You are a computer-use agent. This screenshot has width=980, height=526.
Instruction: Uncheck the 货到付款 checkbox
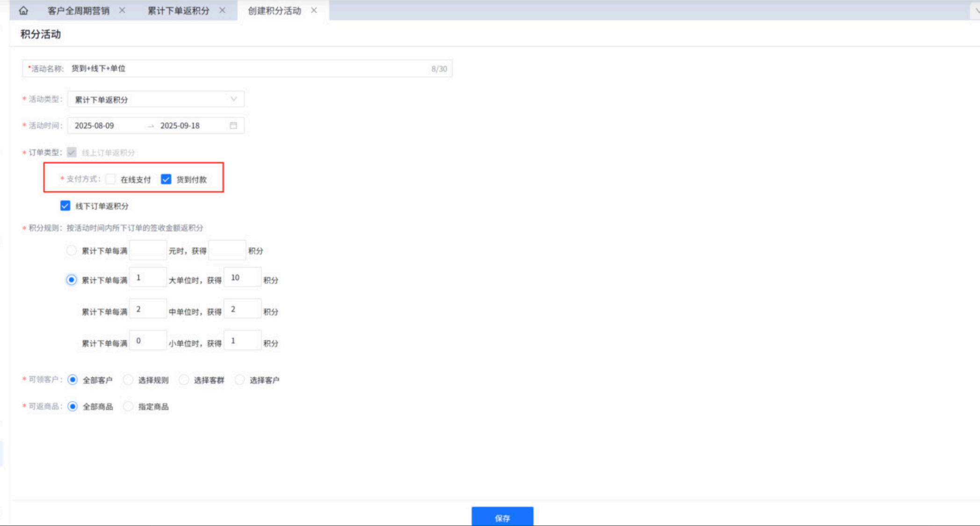[x=166, y=179]
